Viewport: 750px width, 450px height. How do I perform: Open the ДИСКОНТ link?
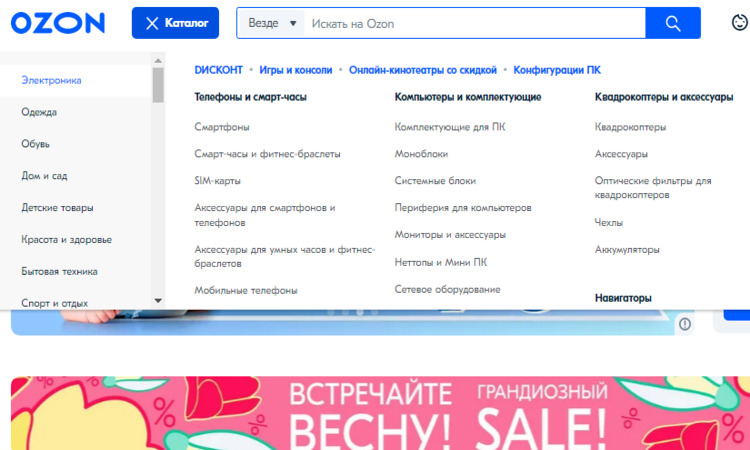[219, 70]
